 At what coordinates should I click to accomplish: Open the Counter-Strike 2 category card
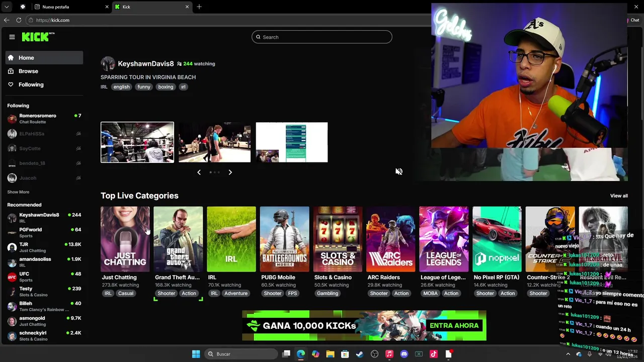(x=550, y=239)
